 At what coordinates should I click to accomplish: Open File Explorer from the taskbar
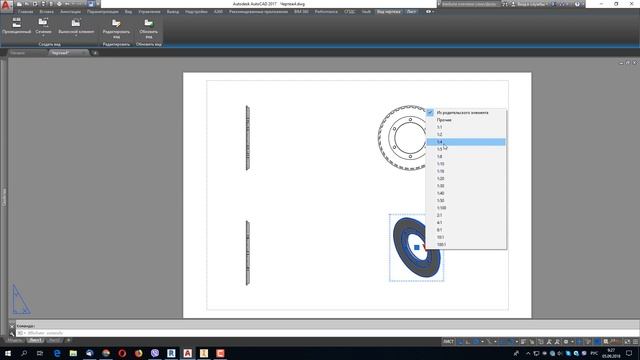coord(73,353)
